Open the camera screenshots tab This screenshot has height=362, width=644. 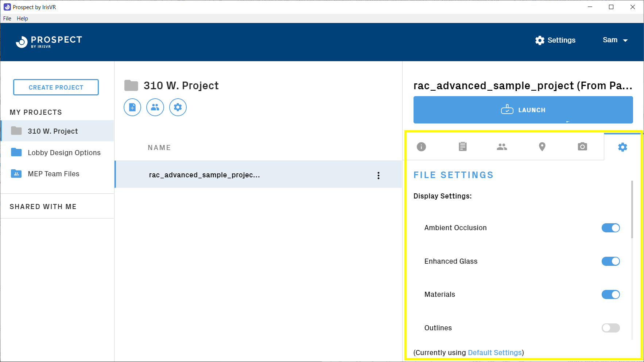pos(582,147)
